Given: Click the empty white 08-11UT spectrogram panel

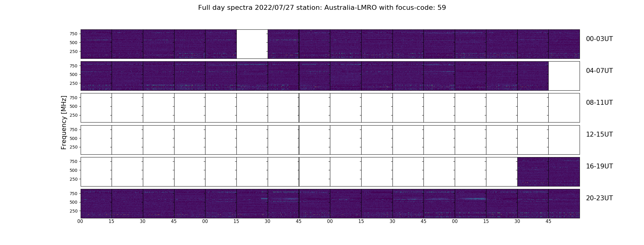Looking at the screenshot, I should point(330,108).
